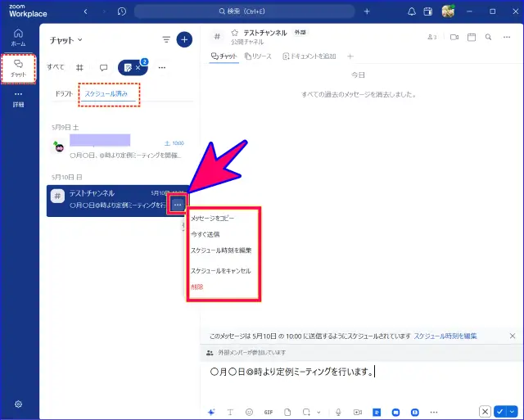The height and width of the screenshot is (420, 524).
Task: Choose 今すぐ送信 from the menu
Action: 206,234
